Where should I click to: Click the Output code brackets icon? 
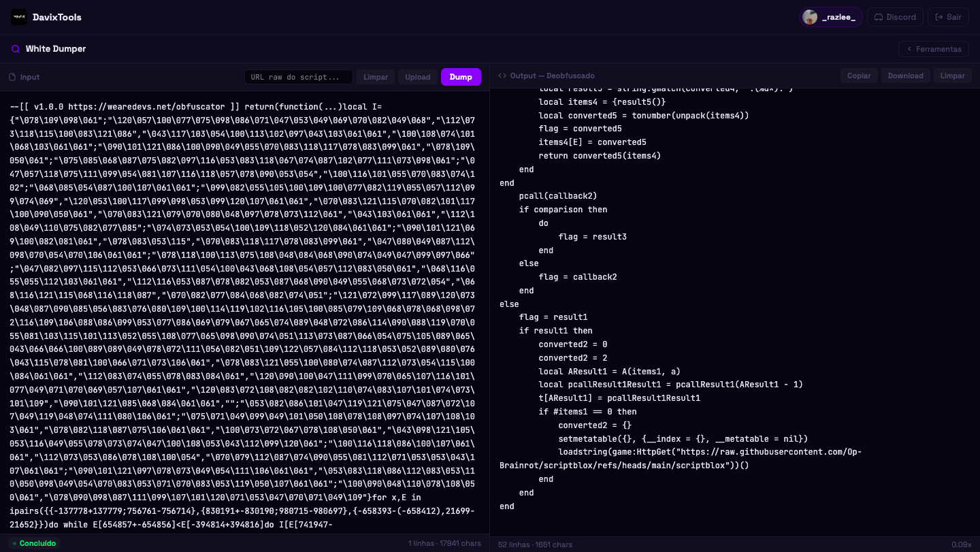pos(502,76)
